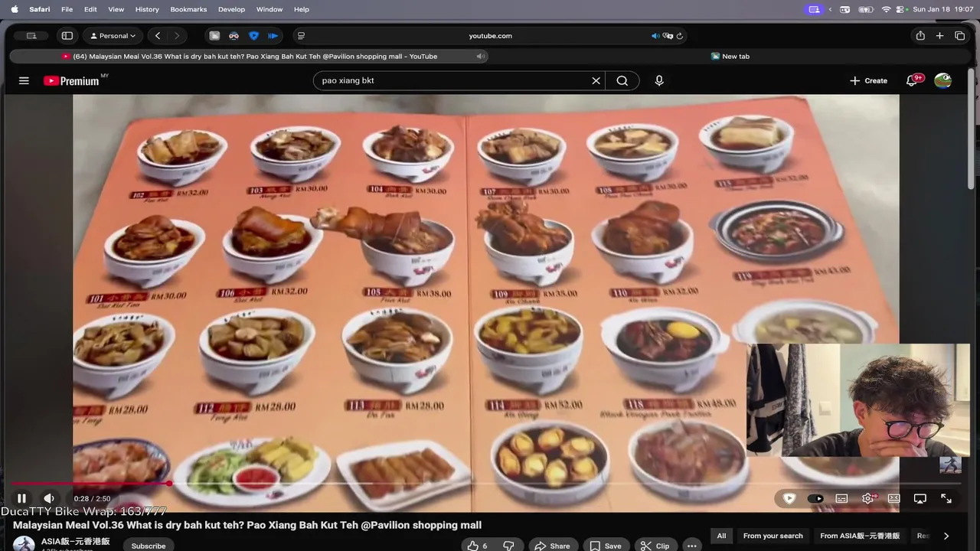
Task: Open the Create menu
Action: (x=868, y=80)
